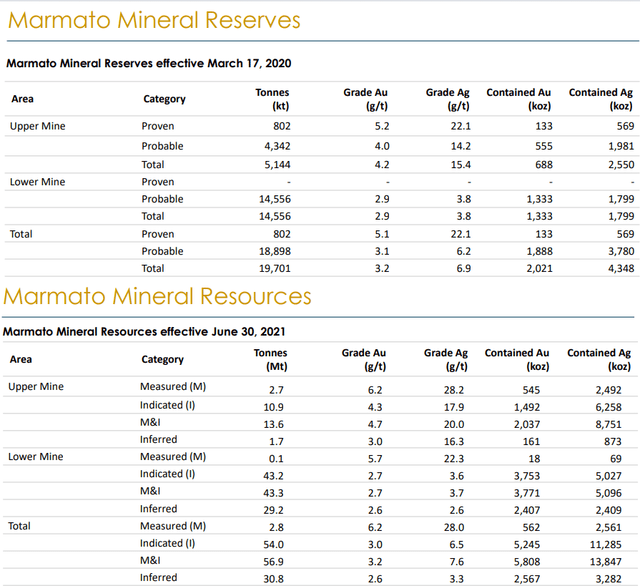
Task: Click the value 555 contained Au
Action: coord(544,146)
